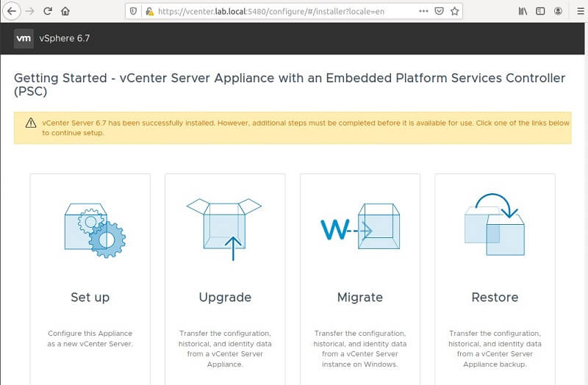Open the Firefox hamburger menu
Viewport: 588px width, 385px height.
577,11
